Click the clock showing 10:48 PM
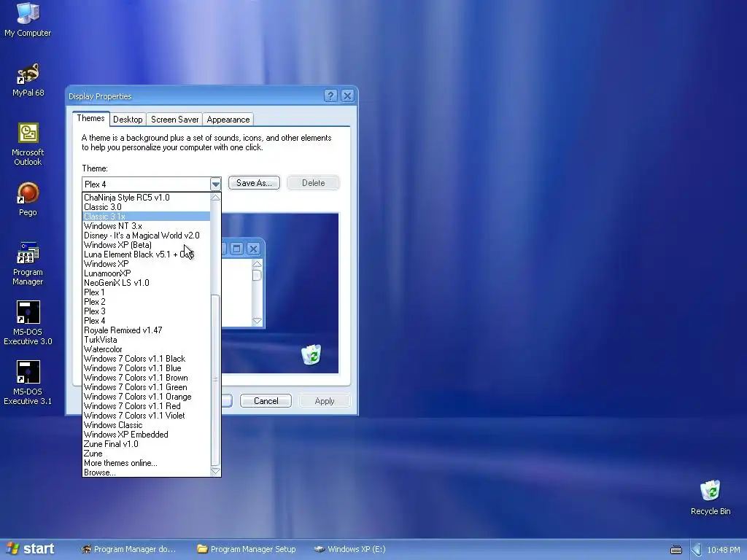This screenshot has height=560, width=747. (723, 550)
